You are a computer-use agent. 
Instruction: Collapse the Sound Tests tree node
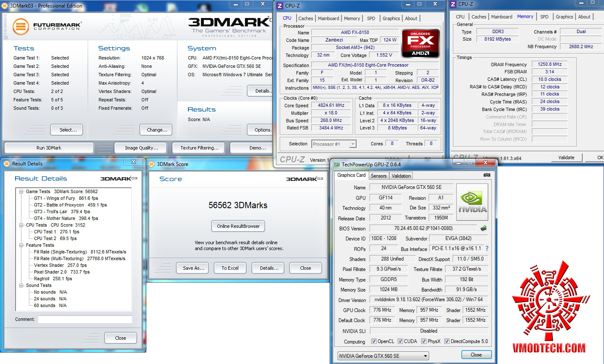coord(21,285)
